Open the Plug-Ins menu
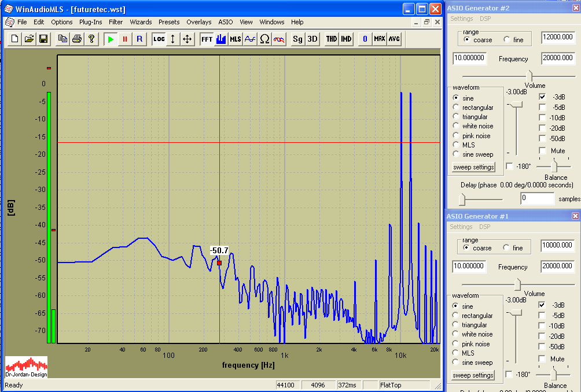581x392 pixels. (x=90, y=22)
